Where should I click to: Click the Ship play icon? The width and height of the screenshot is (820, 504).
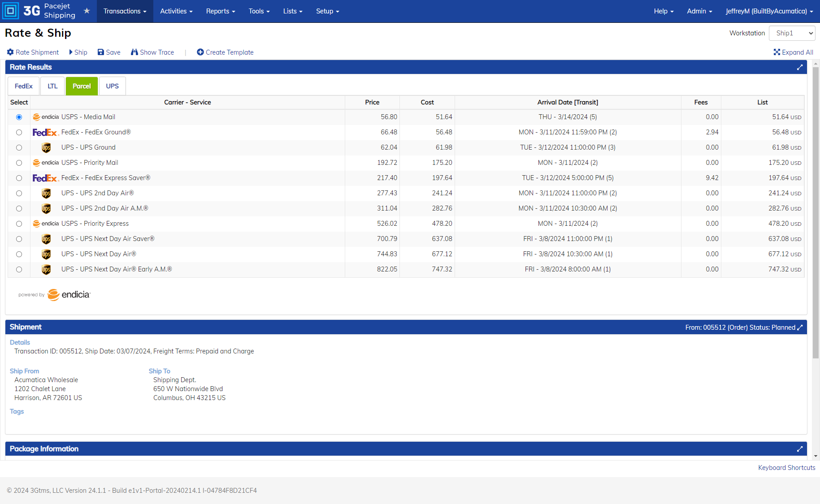[71, 52]
